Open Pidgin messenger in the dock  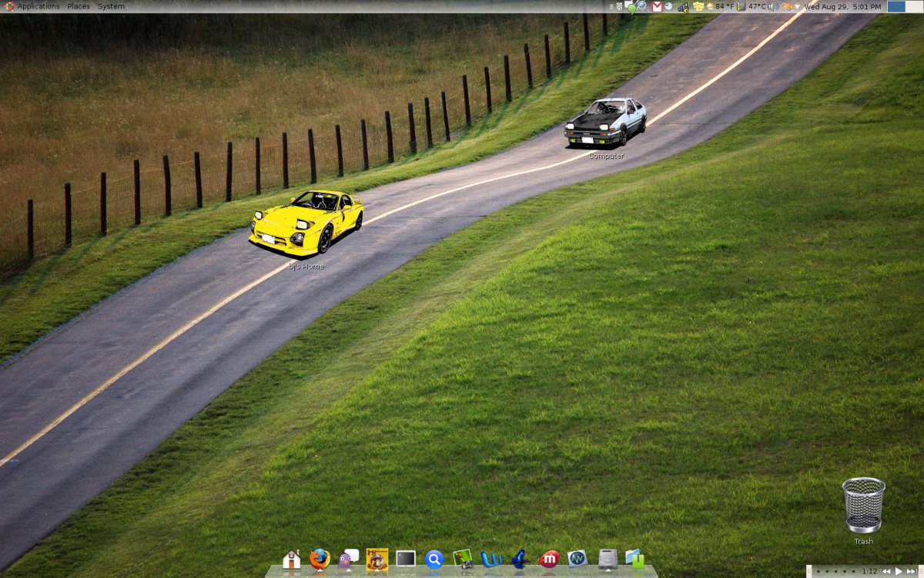(348, 559)
